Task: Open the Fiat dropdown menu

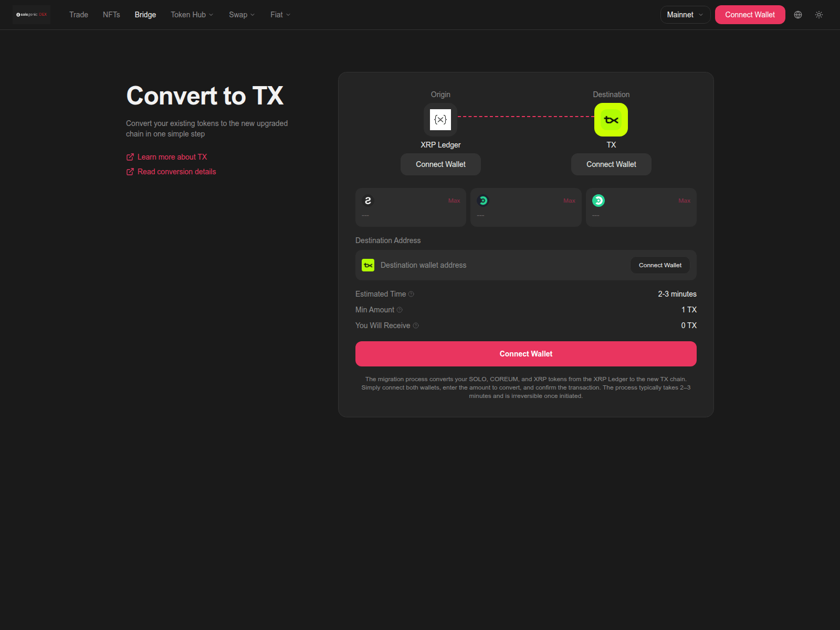Action: pyautogui.click(x=280, y=15)
